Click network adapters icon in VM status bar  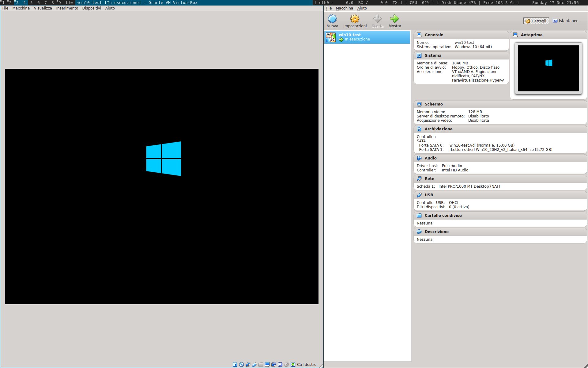point(248,365)
